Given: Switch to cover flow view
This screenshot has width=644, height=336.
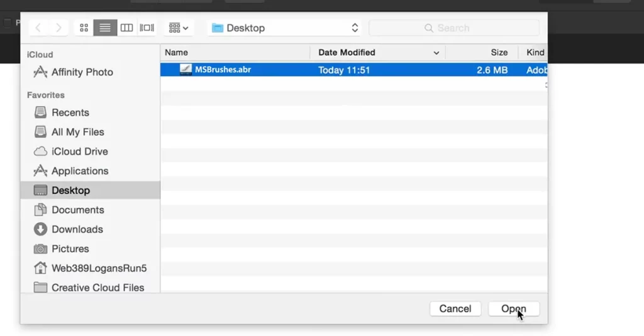Looking at the screenshot, I should click(147, 28).
